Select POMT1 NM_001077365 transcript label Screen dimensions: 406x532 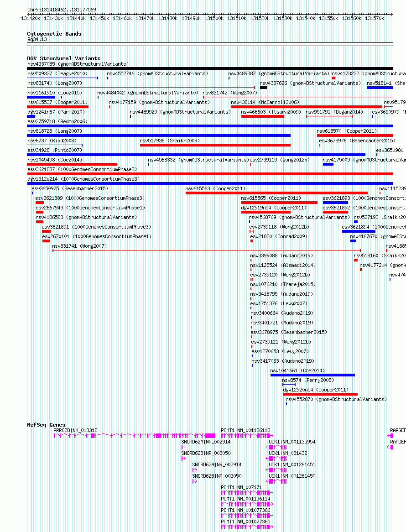tap(245, 522)
